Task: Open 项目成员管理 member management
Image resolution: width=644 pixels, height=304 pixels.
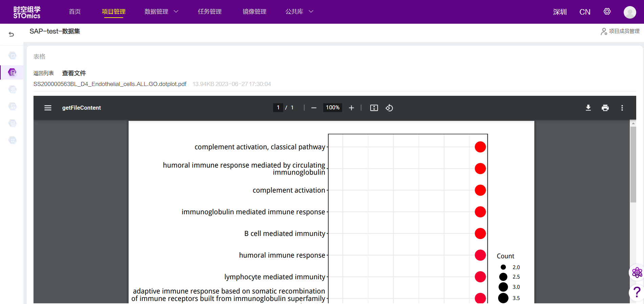Action: point(620,31)
